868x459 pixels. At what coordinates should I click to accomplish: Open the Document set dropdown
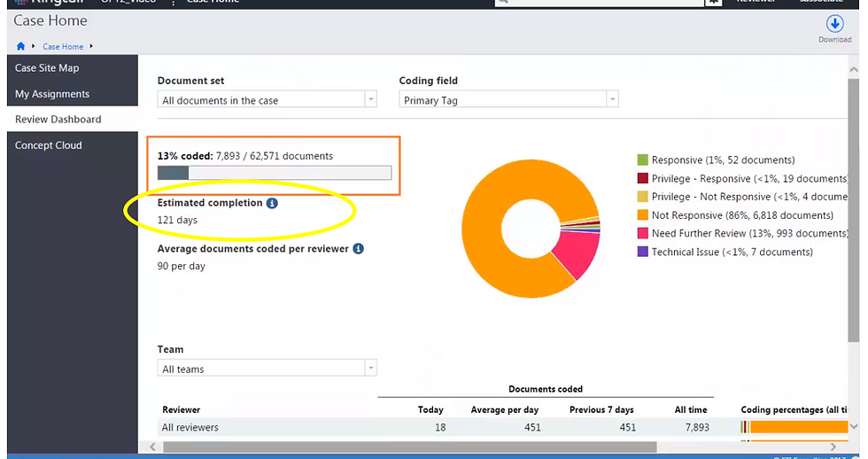(x=267, y=99)
